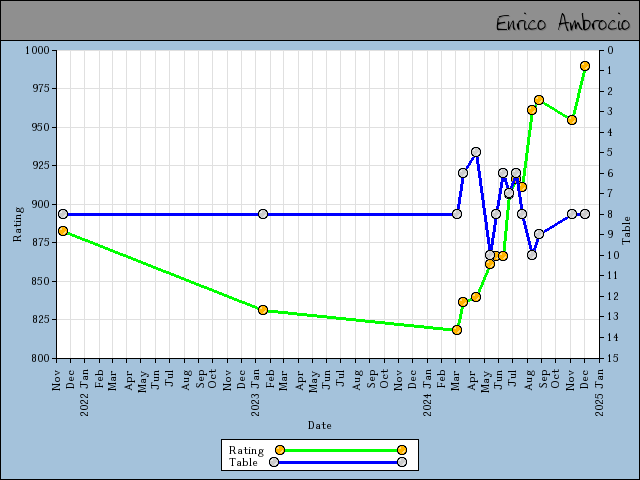This screenshot has height=480, width=640.
Task: Click the left gray marker in the legend
Action: pyautogui.click(x=274, y=462)
